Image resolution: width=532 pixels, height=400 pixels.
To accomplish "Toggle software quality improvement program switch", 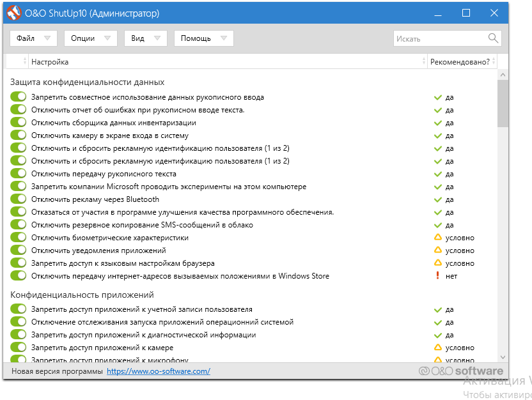I will [19, 212].
